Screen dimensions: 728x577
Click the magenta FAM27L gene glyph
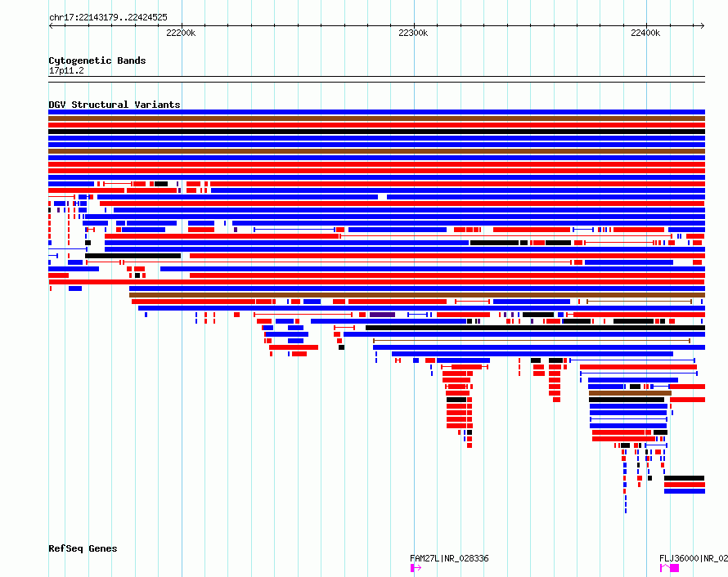(416, 568)
